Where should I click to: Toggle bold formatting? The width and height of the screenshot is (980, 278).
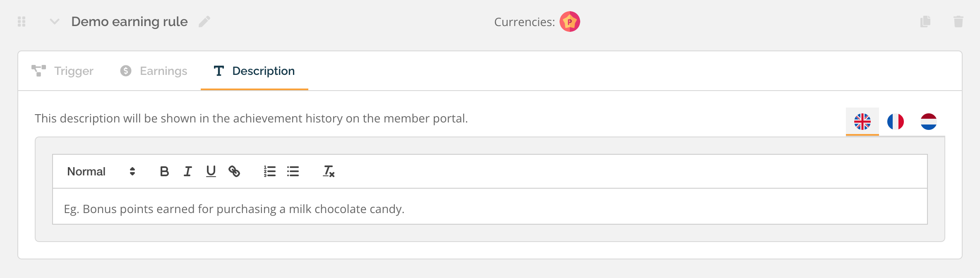pyautogui.click(x=164, y=171)
